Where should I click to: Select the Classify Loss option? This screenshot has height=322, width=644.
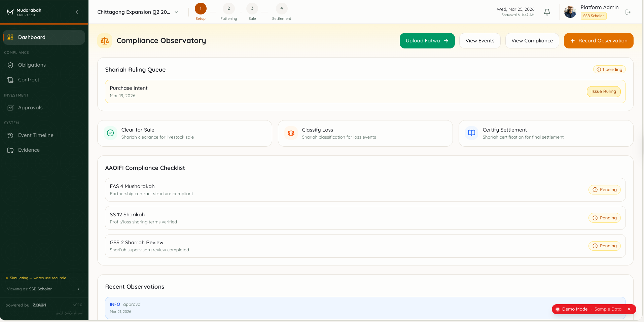point(365,133)
